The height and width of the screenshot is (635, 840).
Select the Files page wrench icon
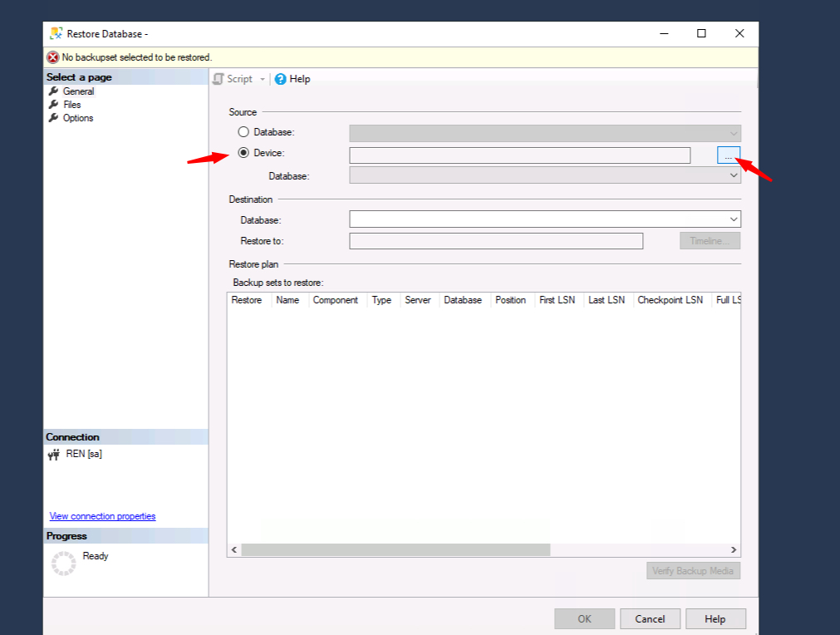(x=54, y=105)
